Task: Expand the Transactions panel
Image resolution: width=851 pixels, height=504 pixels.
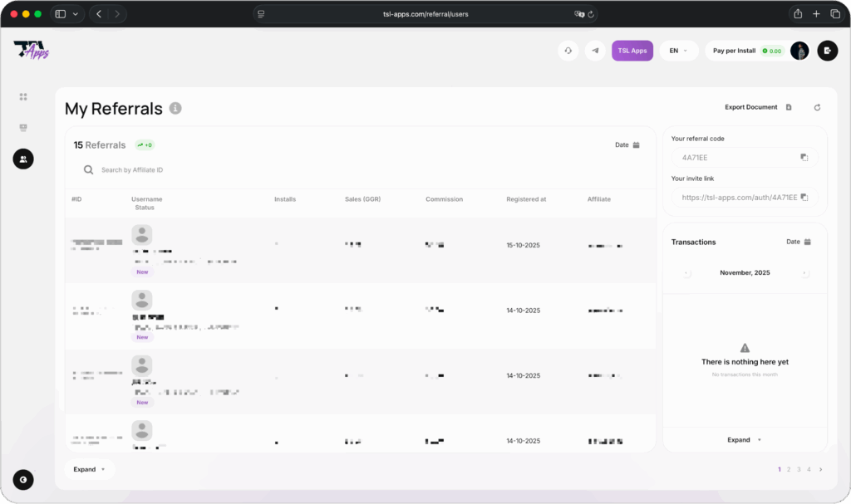Action: 744,440
